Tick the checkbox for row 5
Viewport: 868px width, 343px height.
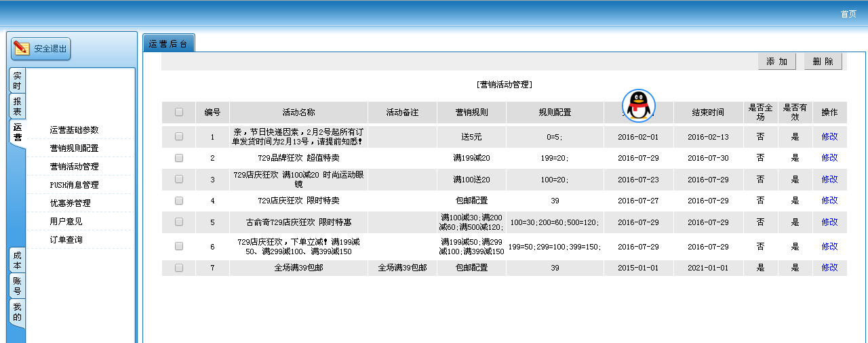pos(179,222)
